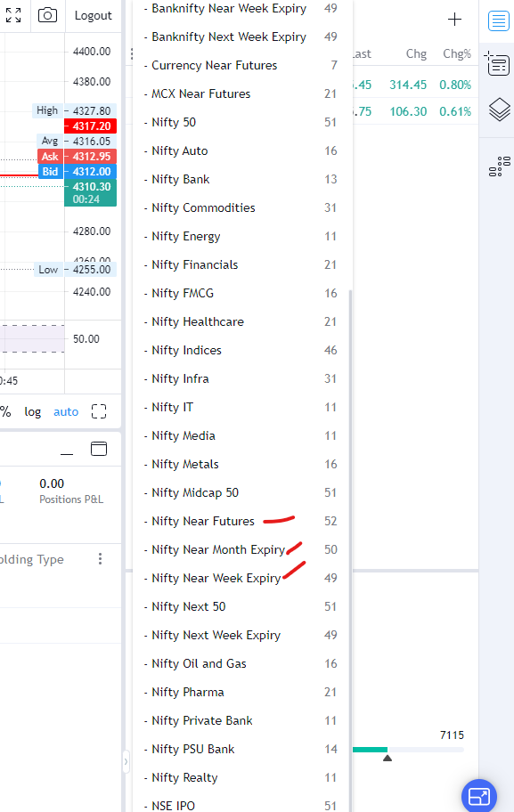Viewport: 514px width, 812px height.
Task: Open Nifty Pharma list
Action: point(241,692)
